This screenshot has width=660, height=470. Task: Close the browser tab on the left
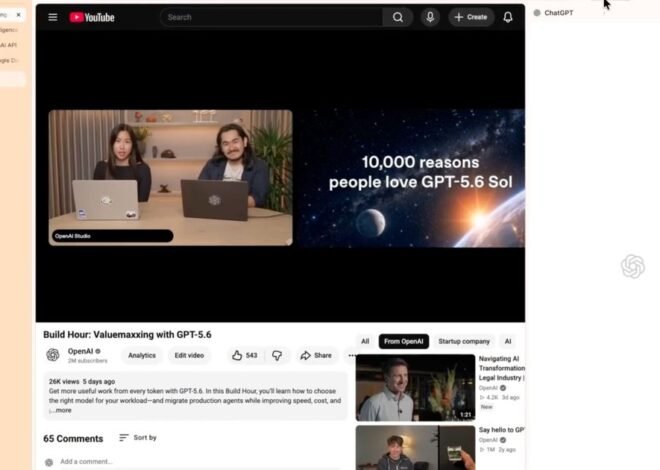(19, 15)
